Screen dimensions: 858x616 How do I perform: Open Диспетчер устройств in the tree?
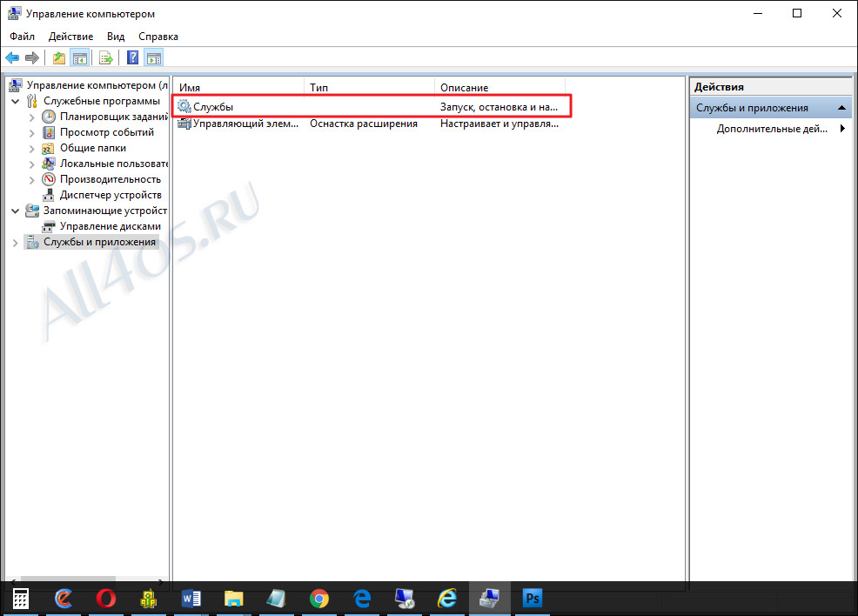(111, 195)
